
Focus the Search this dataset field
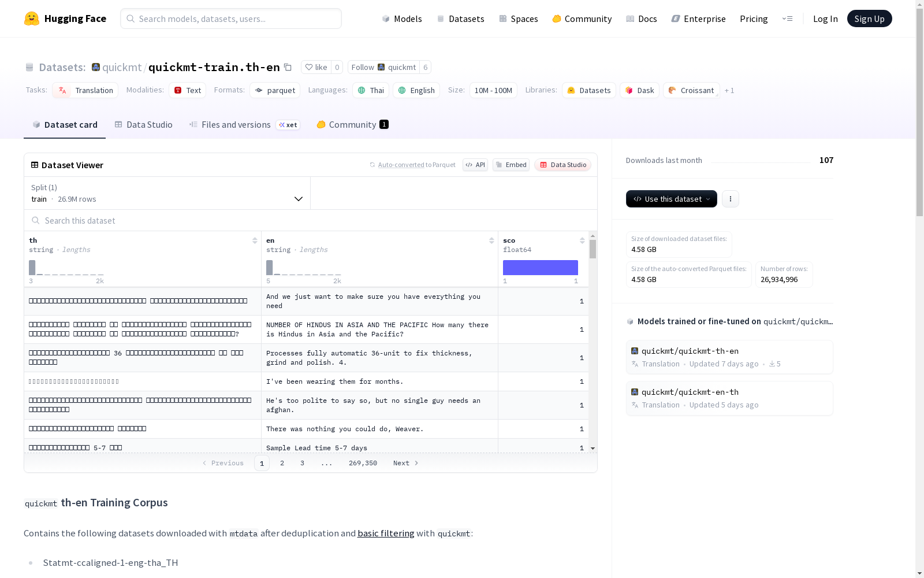pyautogui.click(x=311, y=220)
